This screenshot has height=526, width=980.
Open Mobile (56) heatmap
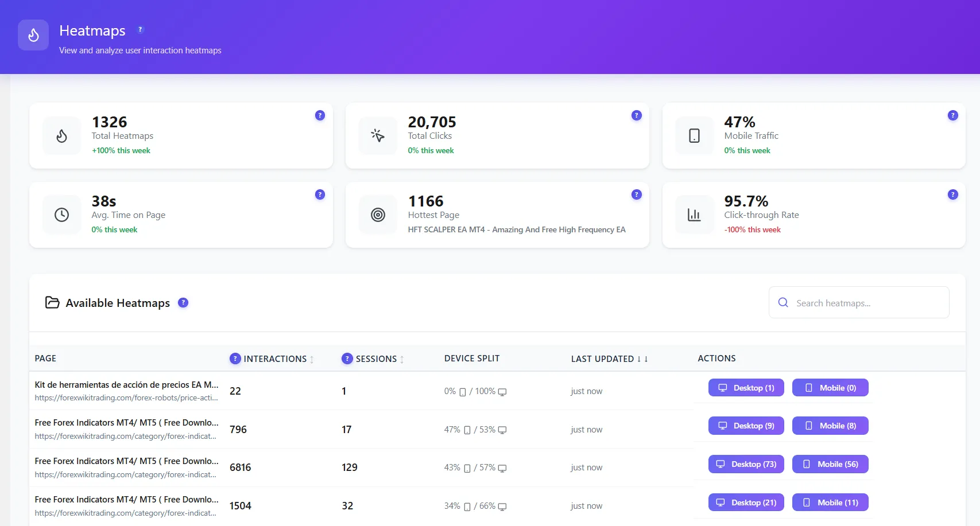(830, 464)
